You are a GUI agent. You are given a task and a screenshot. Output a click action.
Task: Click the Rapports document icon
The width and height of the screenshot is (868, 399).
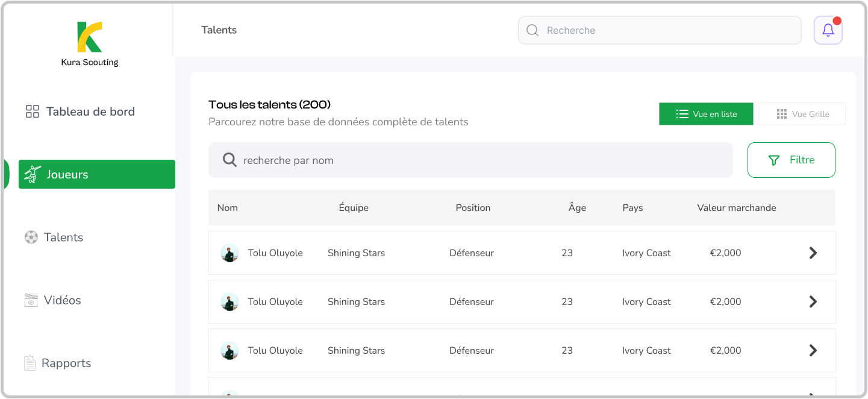(x=30, y=363)
